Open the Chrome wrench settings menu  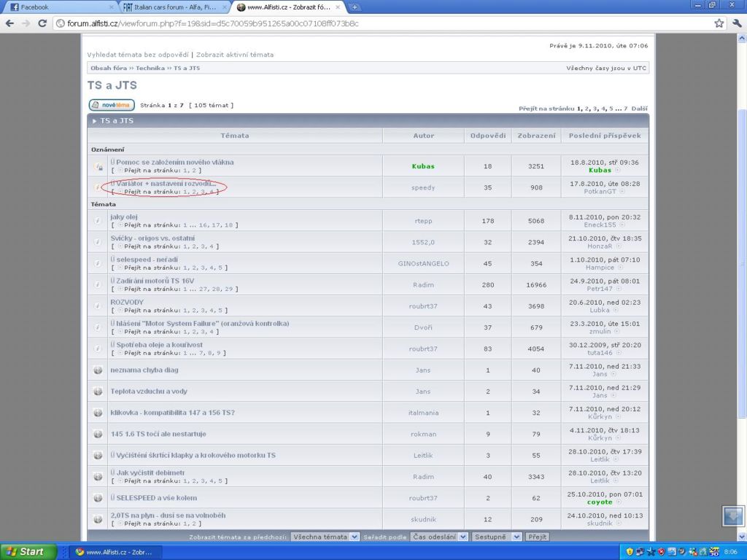click(x=737, y=23)
